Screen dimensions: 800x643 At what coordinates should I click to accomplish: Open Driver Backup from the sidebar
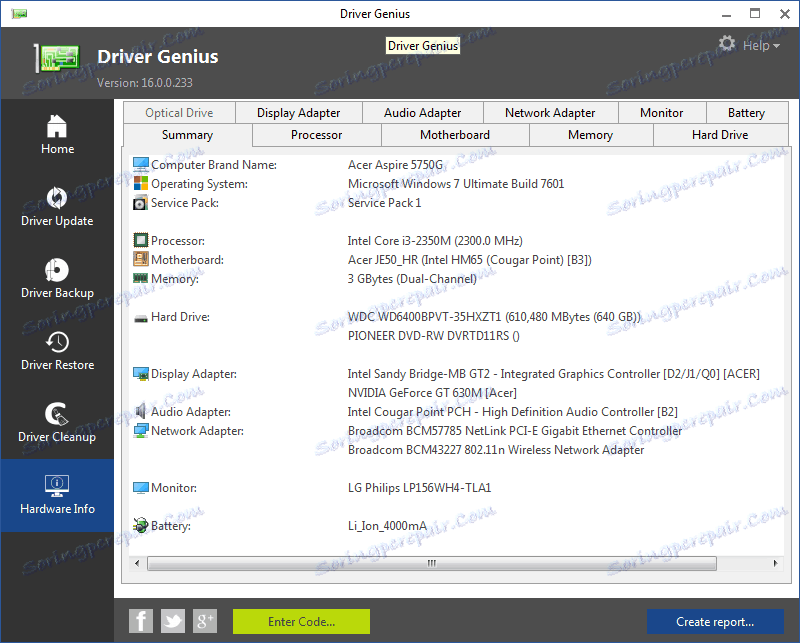click(57, 279)
